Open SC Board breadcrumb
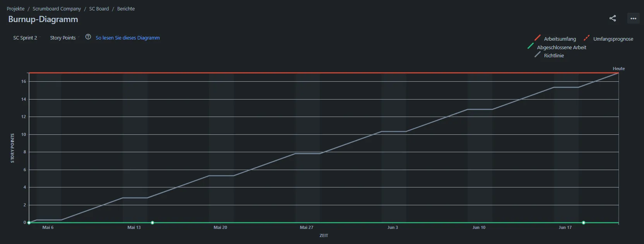Screen dimensions: 644x244 click(99, 9)
